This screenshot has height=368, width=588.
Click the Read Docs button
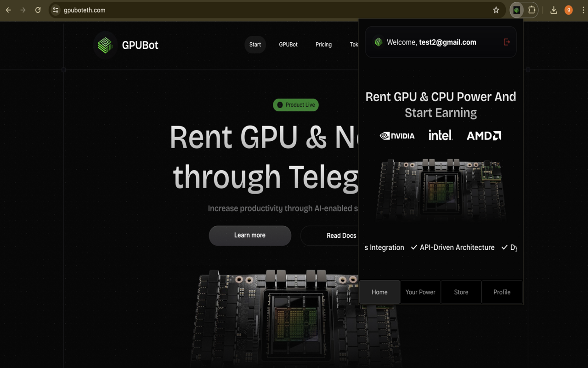coord(329,236)
